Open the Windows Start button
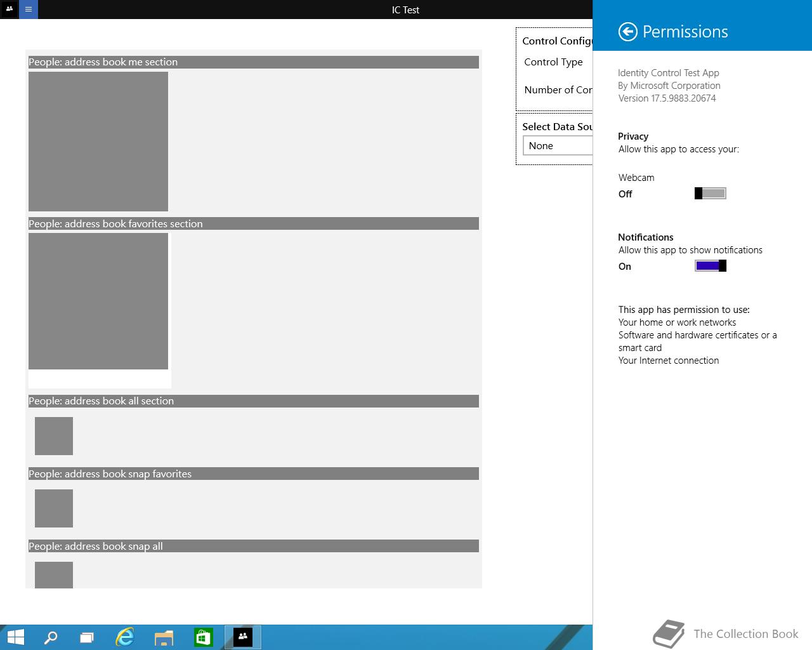The height and width of the screenshot is (650, 812). (x=15, y=637)
